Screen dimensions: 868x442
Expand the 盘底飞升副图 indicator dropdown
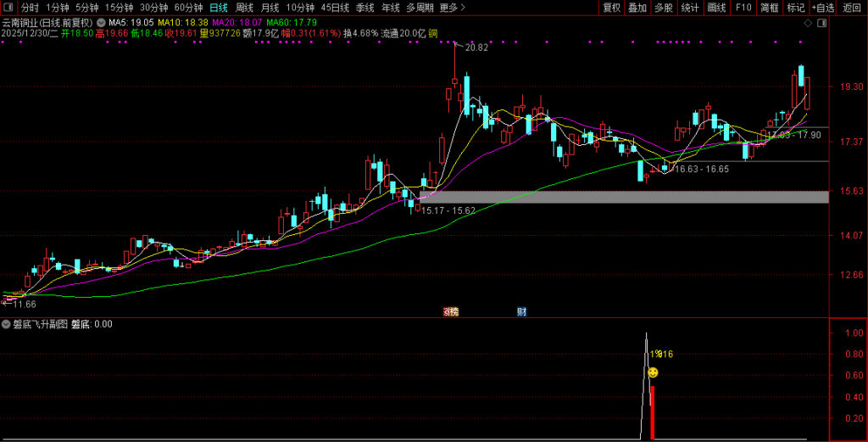[x=7, y=324]
